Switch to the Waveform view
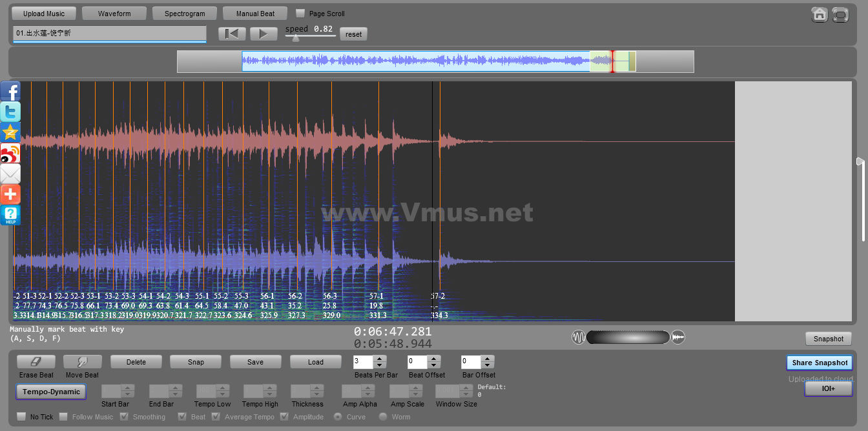The height and width of the screenshot is (431, 868). [114, 14]
